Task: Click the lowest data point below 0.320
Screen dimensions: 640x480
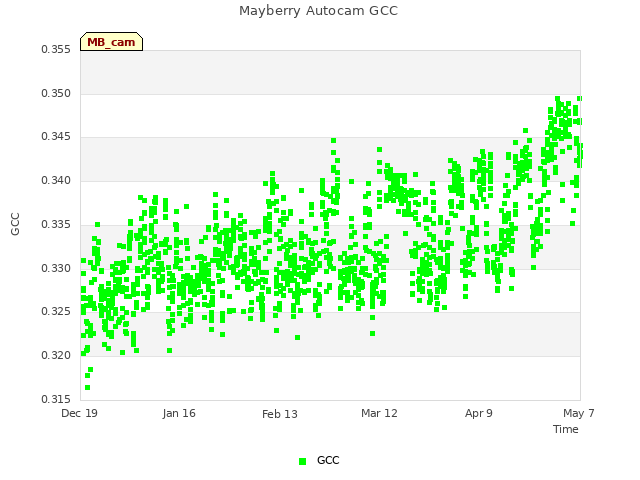Action: coord(87,387)
